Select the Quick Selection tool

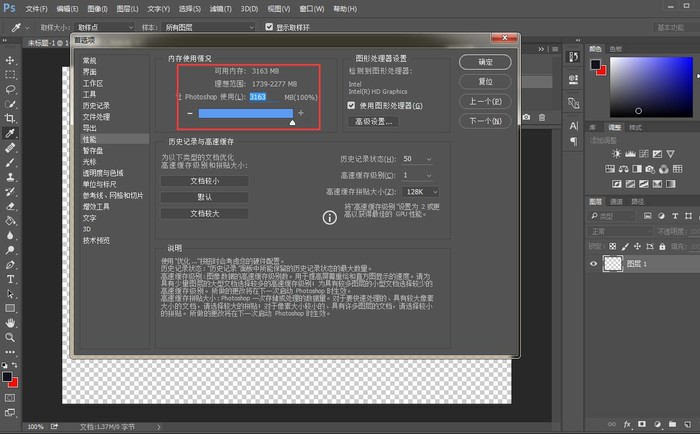[x=10, y=104]
